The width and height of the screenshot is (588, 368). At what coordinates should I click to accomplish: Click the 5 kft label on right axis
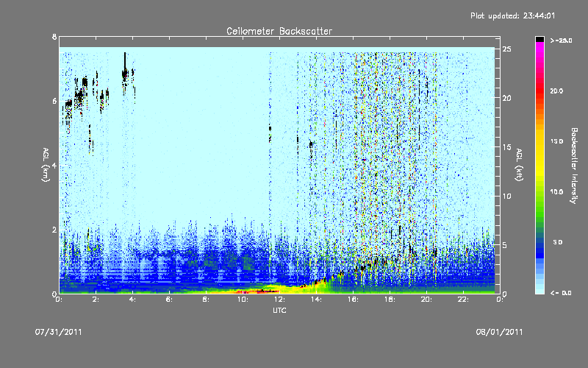505,245
